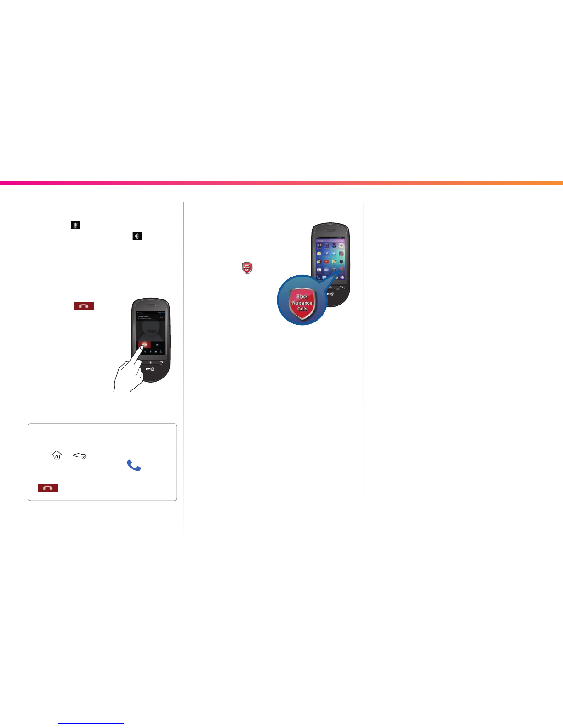
Task: Click the pink-to-orange gradient divider bar
Action: (x=281, y=183)
